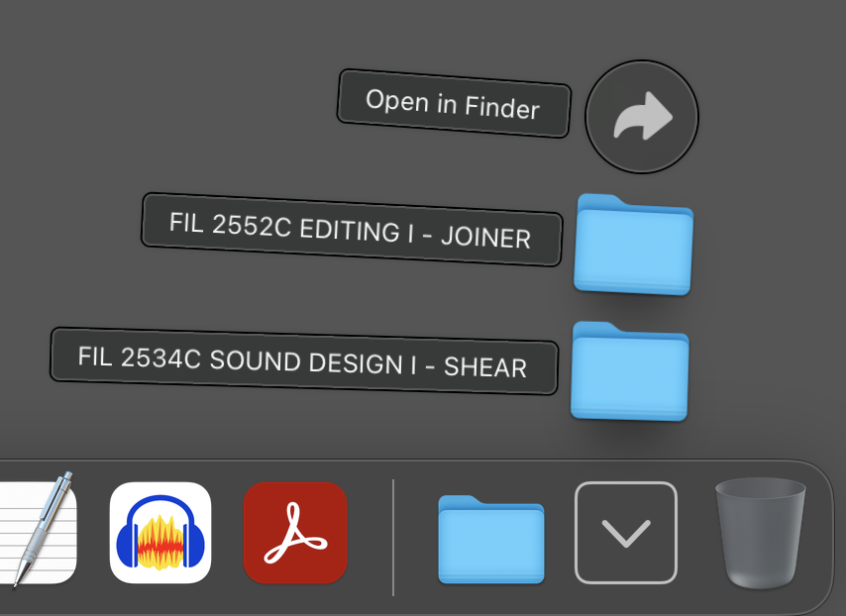Select the FIL 2534C SOUND DESIGN I - SHEAR label
Viewport: 846px width, 616px height.
point(303,360)
